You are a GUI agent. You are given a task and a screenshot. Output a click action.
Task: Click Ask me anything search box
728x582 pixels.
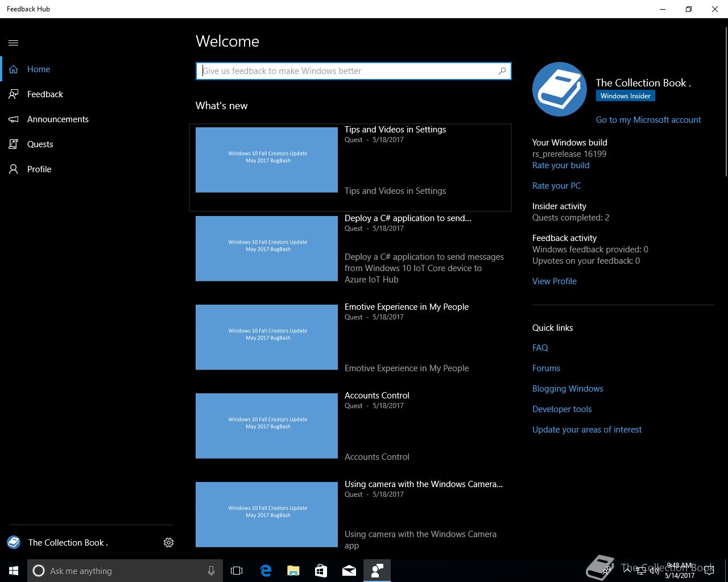[124, 571]
